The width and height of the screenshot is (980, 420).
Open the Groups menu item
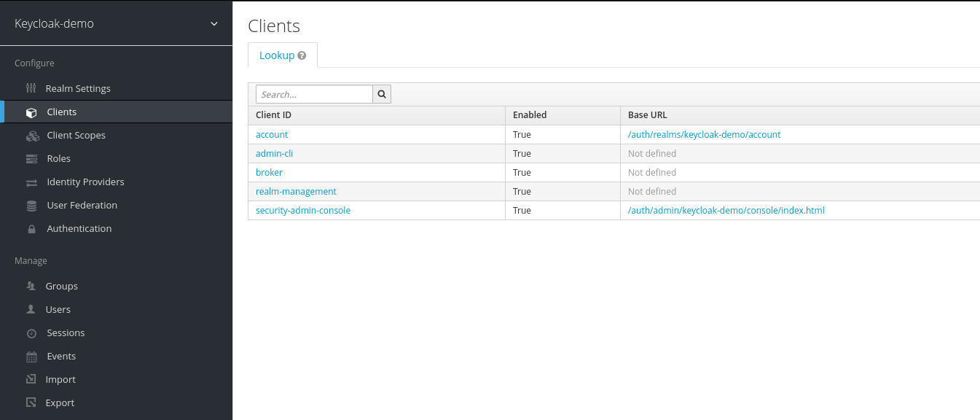61,286
